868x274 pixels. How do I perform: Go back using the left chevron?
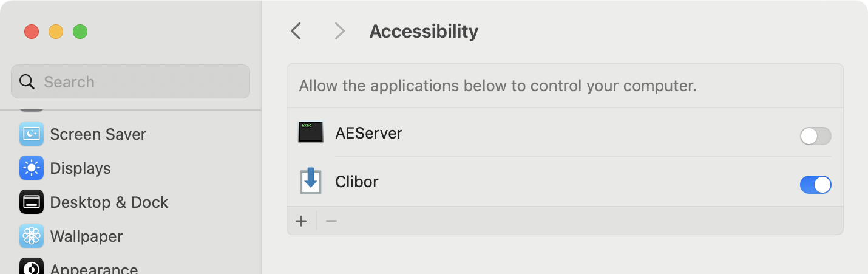pos(296,31)
